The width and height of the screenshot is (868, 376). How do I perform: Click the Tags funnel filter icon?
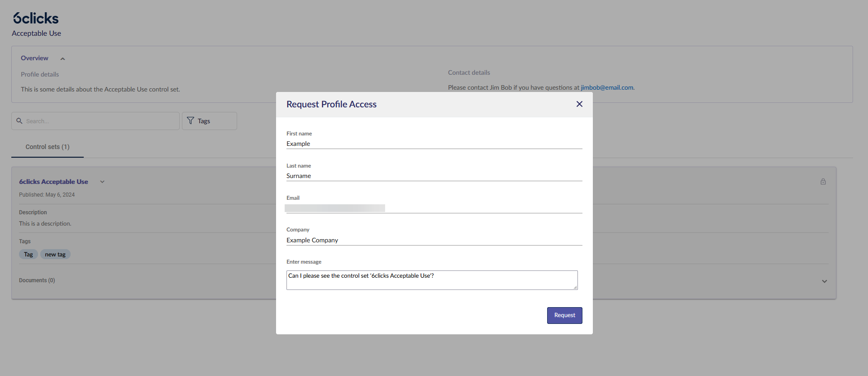coord(191,121)
